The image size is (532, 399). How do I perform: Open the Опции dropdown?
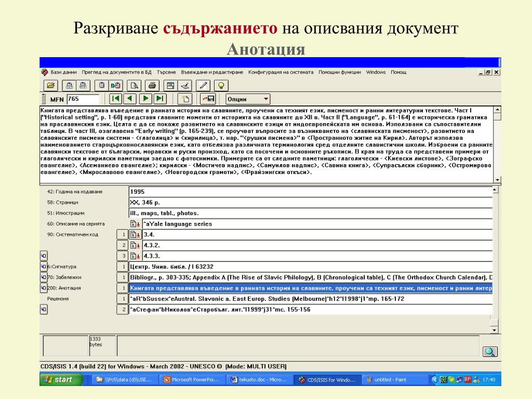248,99
